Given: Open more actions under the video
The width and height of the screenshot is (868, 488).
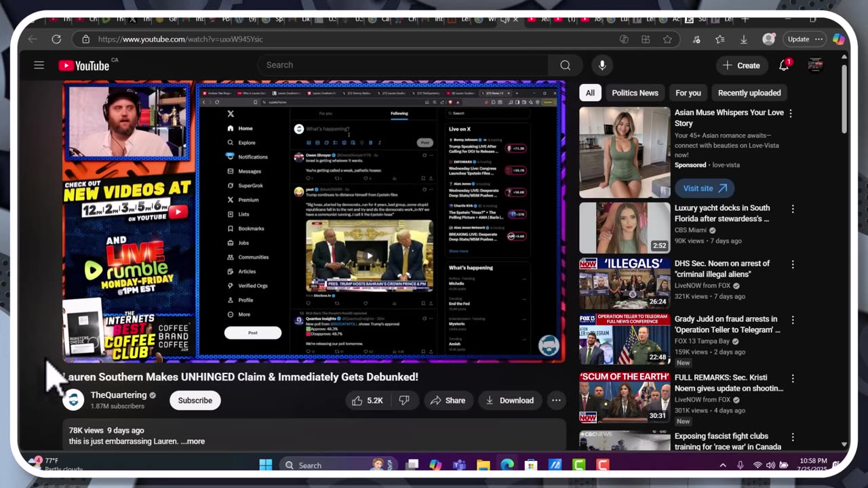Looking at the screenshot, I should [556, 401].
